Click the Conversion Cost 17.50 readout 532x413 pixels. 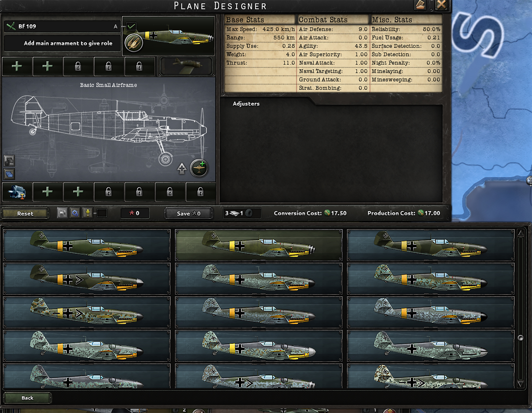[x=310, y=213]
